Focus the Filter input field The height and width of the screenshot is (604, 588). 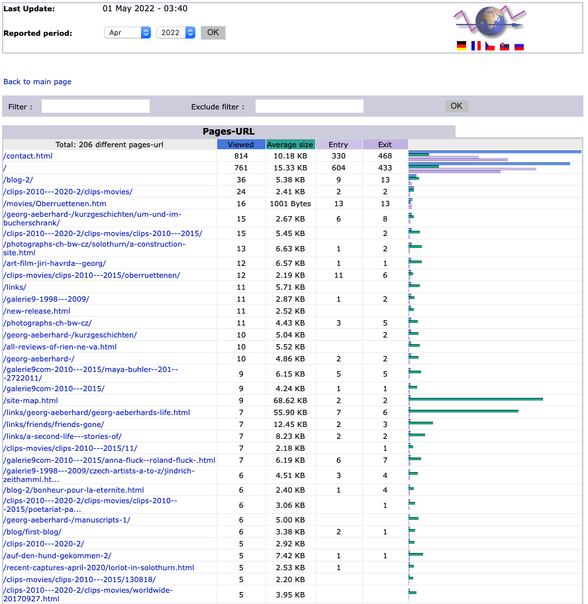[96, 106]
